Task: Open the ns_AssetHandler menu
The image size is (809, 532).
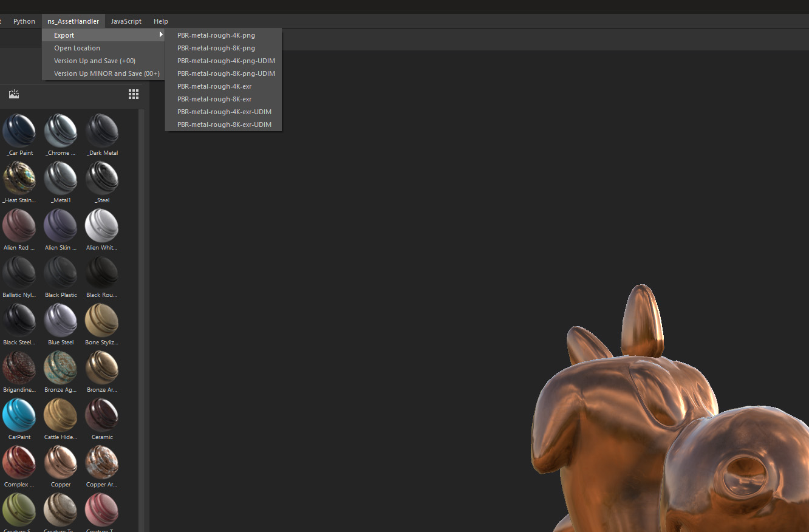Action: (73, 21)
